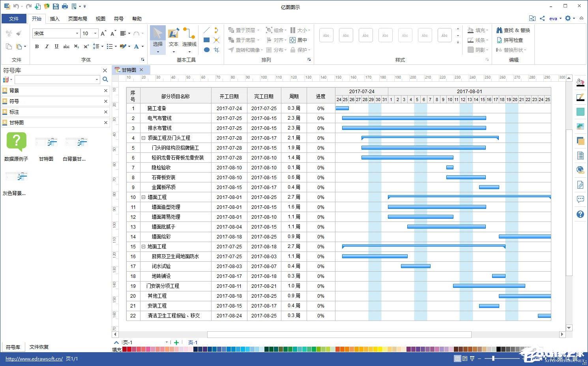Collapse the 顶面工程及门头工程 group
Image resolution: width=588 pixels, height=366 pixels.
click(x=144, y=138)
